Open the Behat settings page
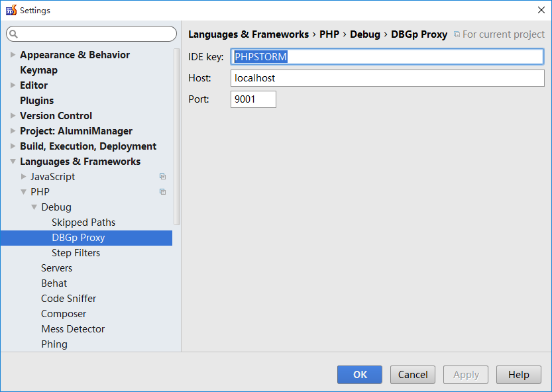The height and width of the screenshot is (392, 552). tap(54, 283)
